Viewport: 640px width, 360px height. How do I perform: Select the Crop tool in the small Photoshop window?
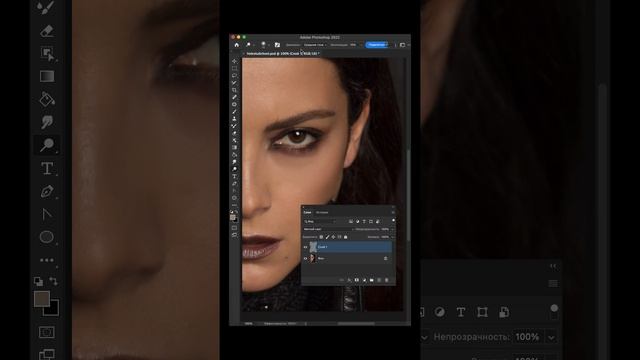pyautogui.click(x=234, y=90)
